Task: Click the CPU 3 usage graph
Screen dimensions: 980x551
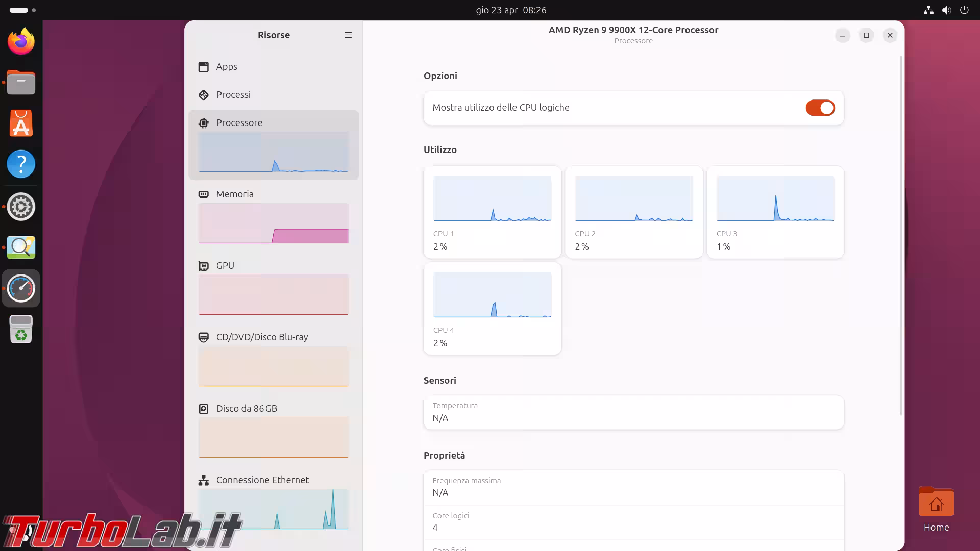Action: 775,198
